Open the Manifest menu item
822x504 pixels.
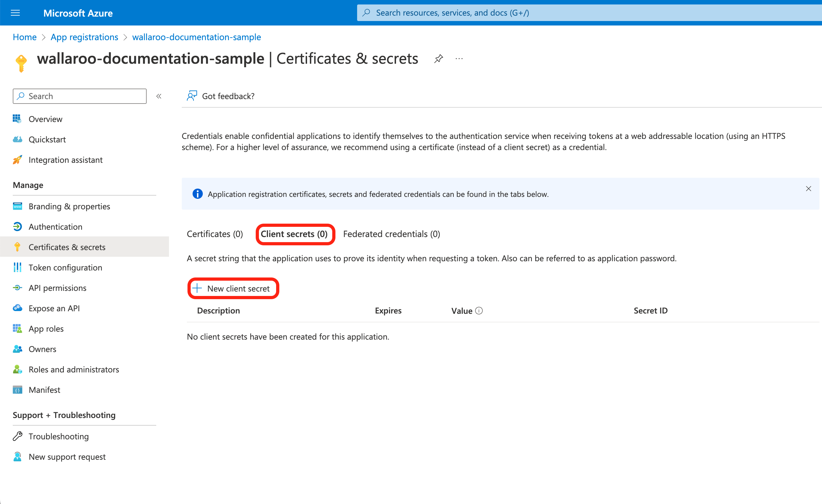coord(44,390)
